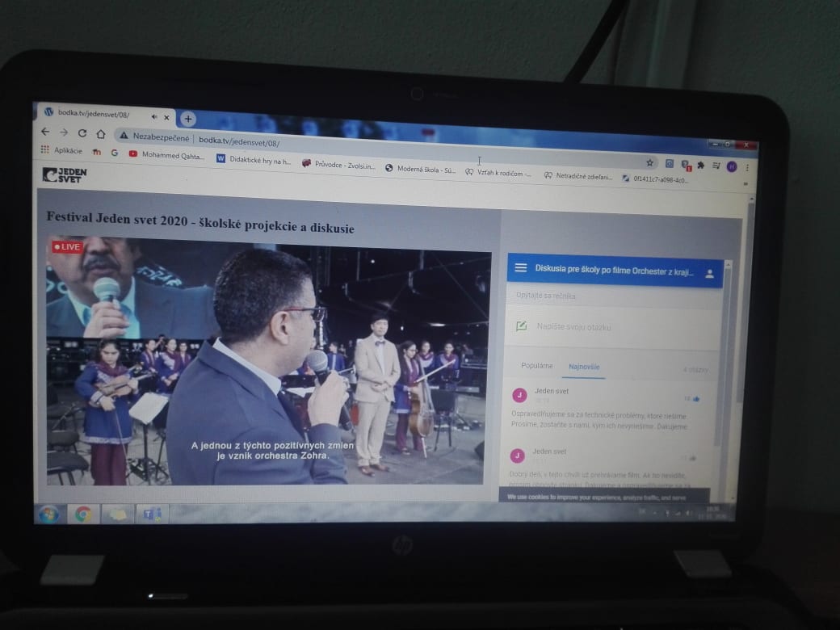The height and width of the screenshot is (630, 840).
Task: Open the Mohammed Qahta... YouTube bookmark
Action: click(166, 155)
